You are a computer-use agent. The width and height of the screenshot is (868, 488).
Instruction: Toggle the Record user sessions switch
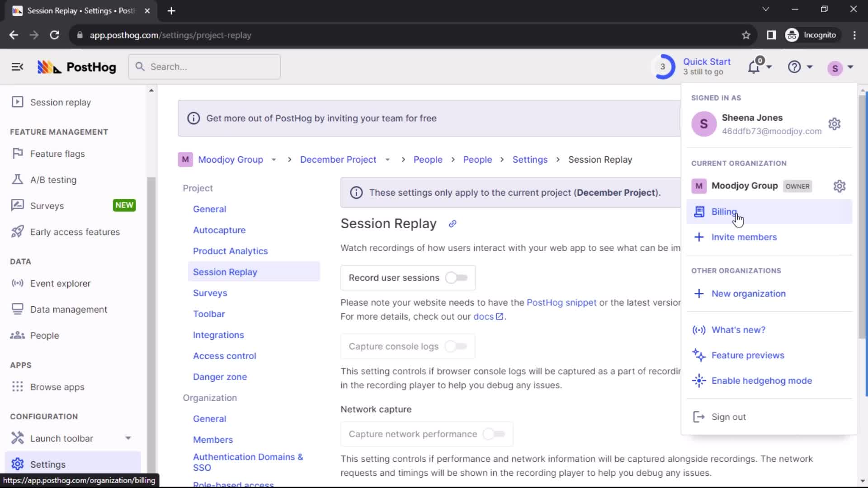tap(456, 277)
